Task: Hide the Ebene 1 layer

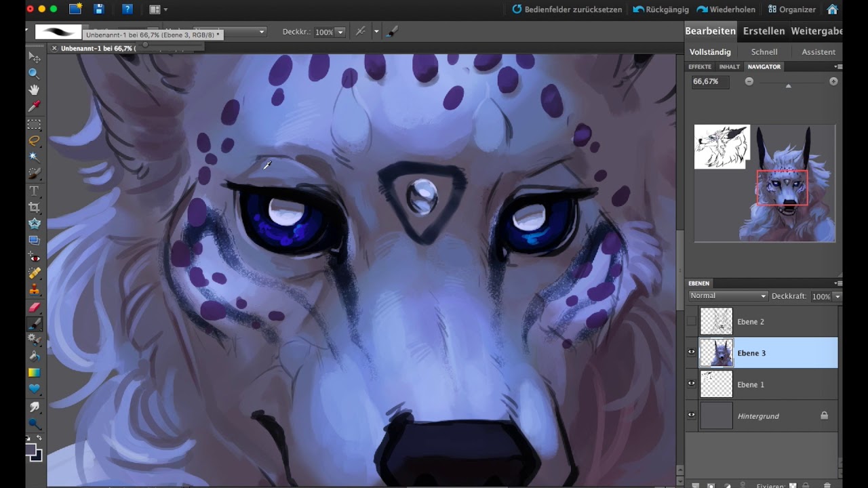Action: pos(692,384)
